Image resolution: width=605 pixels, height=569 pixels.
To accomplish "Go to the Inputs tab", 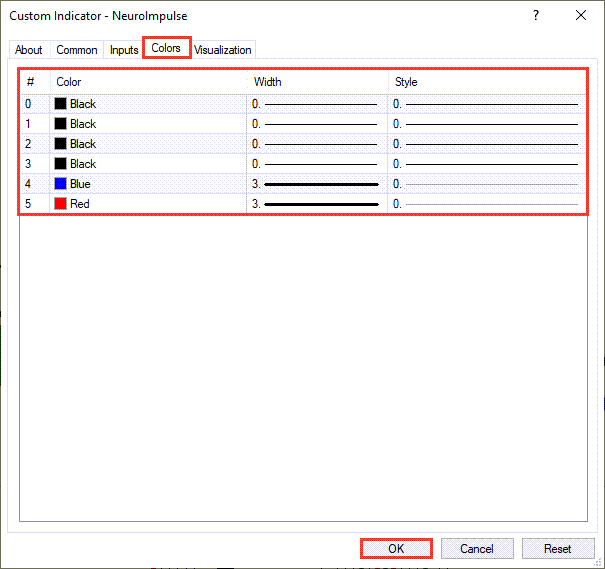I will (124, 50).
